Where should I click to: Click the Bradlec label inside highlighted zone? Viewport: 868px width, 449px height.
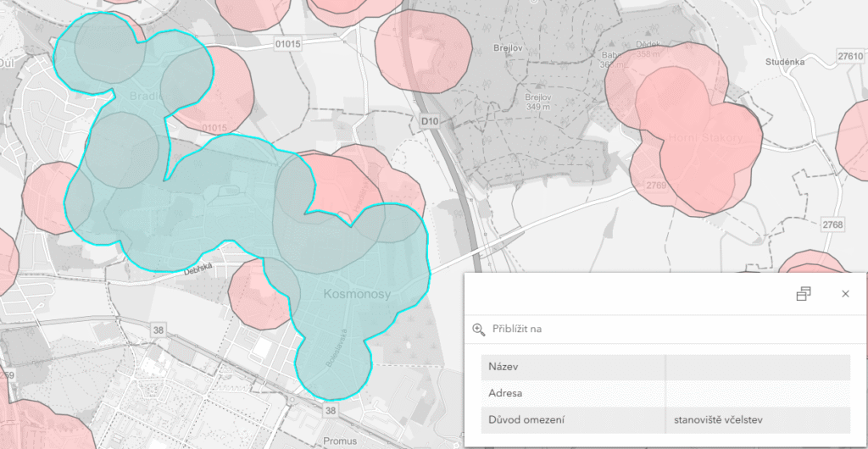tap(146, 97)
